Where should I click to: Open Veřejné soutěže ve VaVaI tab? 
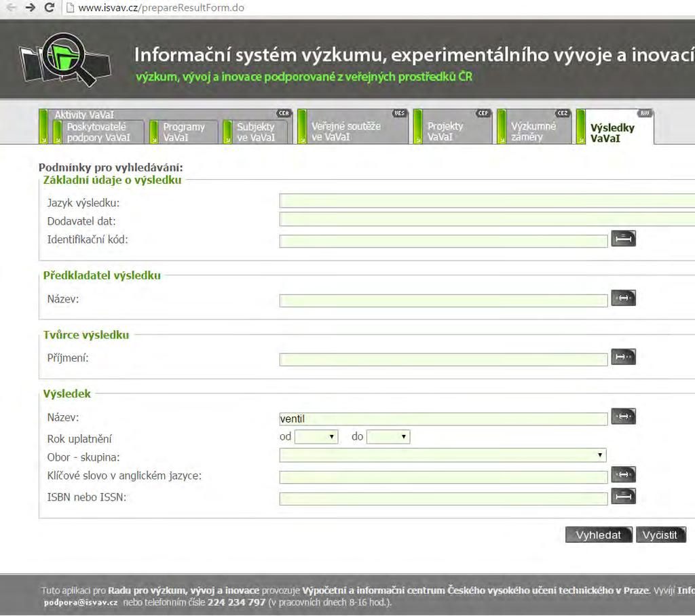pos(353,126)
